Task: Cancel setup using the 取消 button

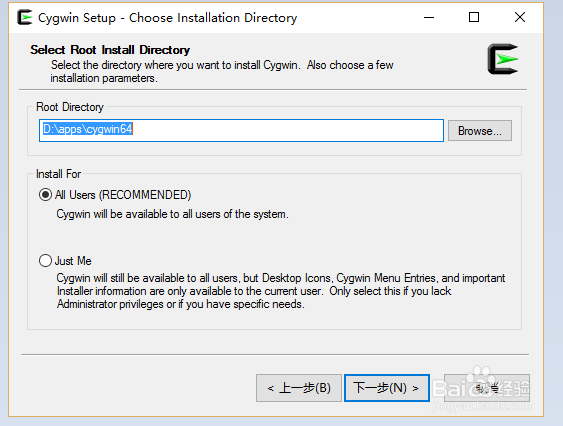Action: tap(487, 388)
